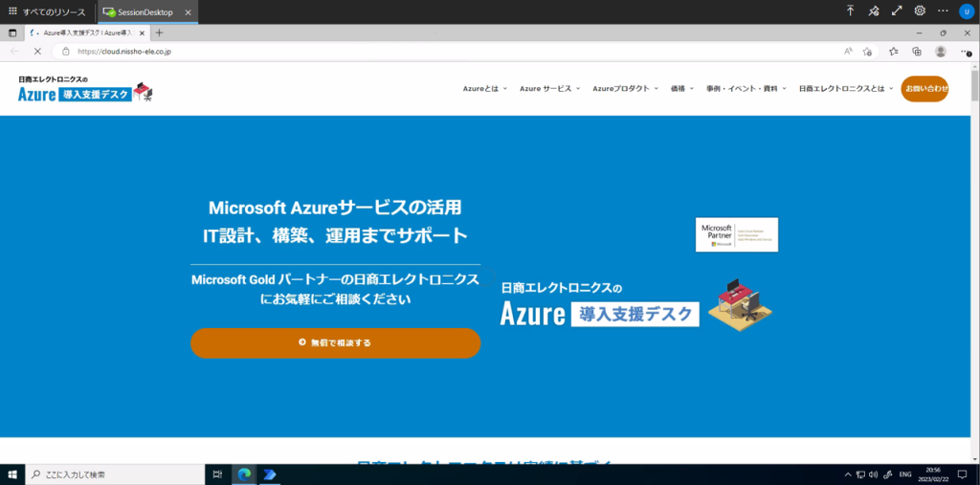This screenshot has height=485, width=980.
Task: Open the notification center icon
Action: 963,474
